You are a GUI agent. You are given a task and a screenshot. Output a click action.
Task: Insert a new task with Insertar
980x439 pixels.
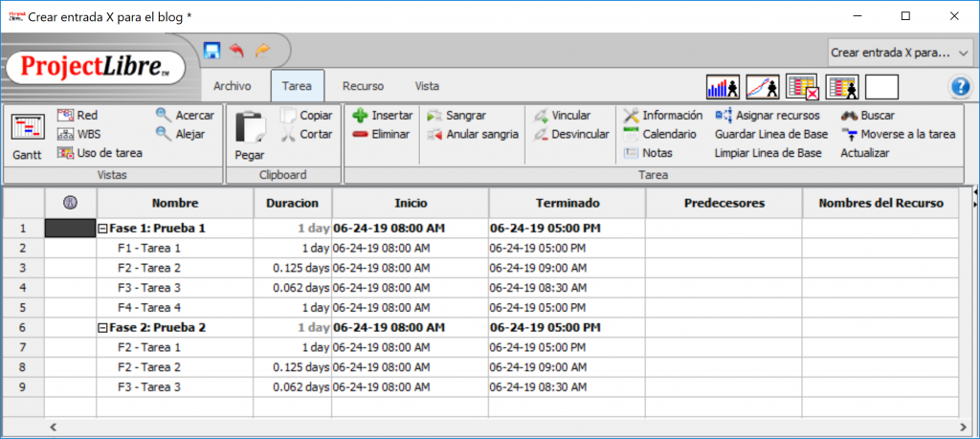[383, 116]
